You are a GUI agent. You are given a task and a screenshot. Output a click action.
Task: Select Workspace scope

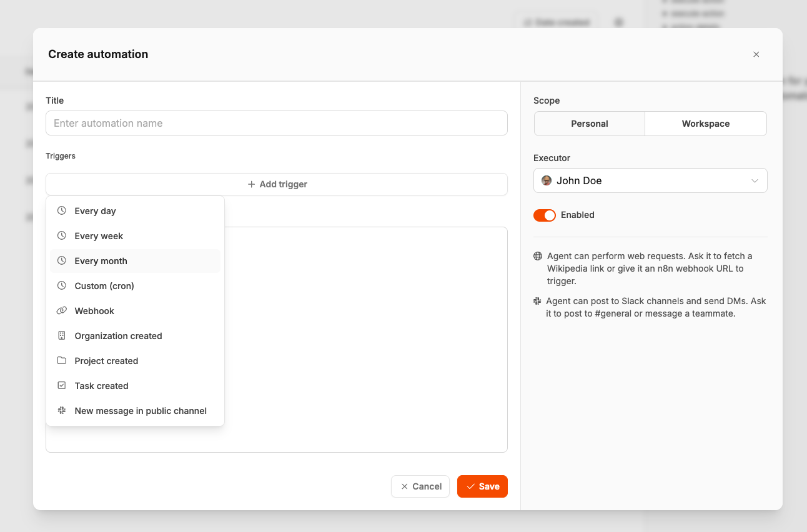(706, 124)
